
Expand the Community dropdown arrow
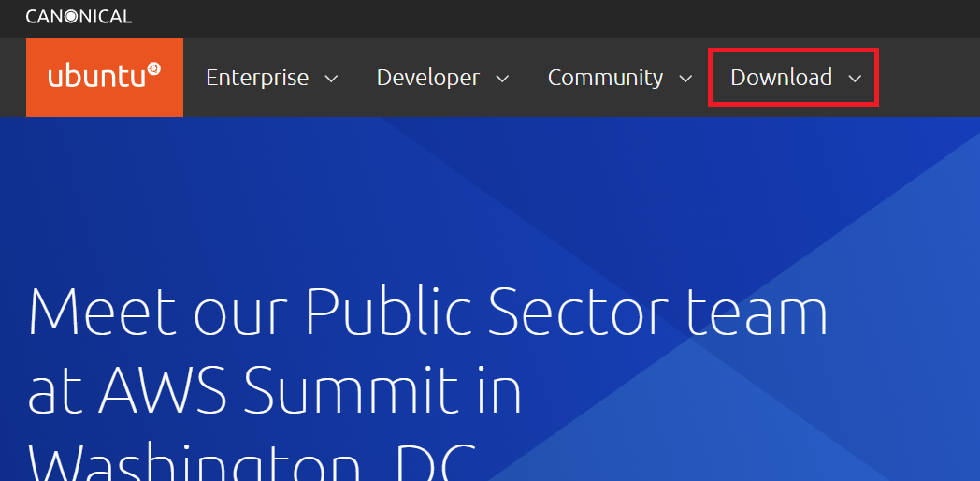(685, 79)
